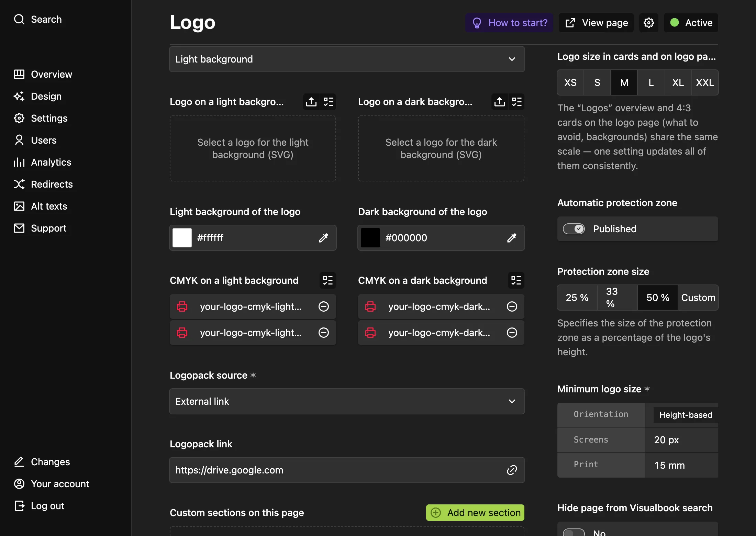Expand the Light background dropdown

[347, 59]
